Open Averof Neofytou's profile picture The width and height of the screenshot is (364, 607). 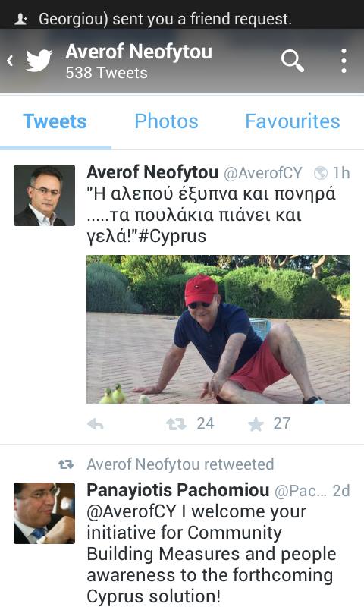pos(45,196)
